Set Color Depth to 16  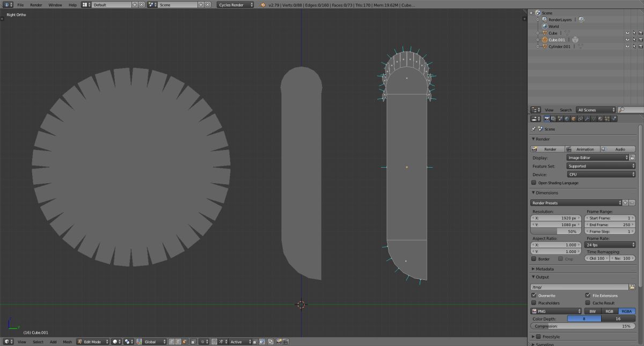[618, 319]
